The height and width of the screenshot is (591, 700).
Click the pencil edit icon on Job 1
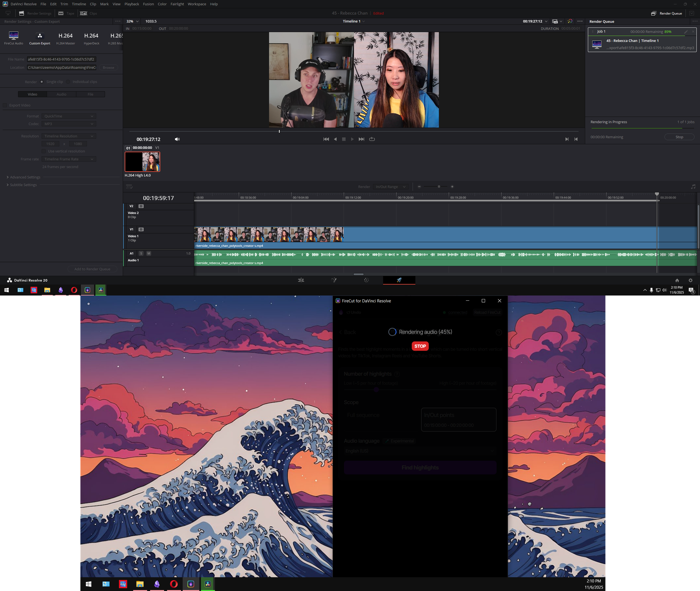point(686,32)
